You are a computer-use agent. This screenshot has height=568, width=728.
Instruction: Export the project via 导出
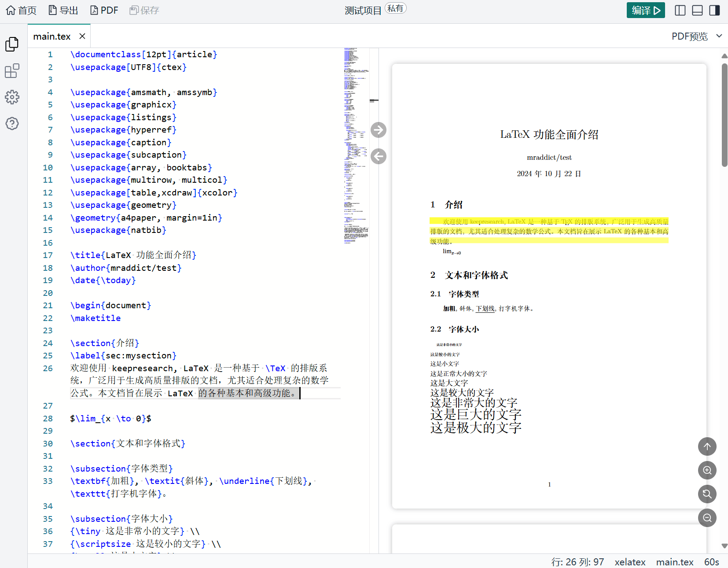63,10
